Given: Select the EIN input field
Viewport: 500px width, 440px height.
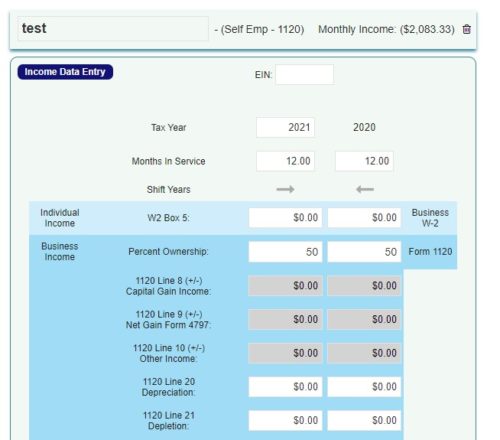Looking at the screenshot, I should (304, 75).
